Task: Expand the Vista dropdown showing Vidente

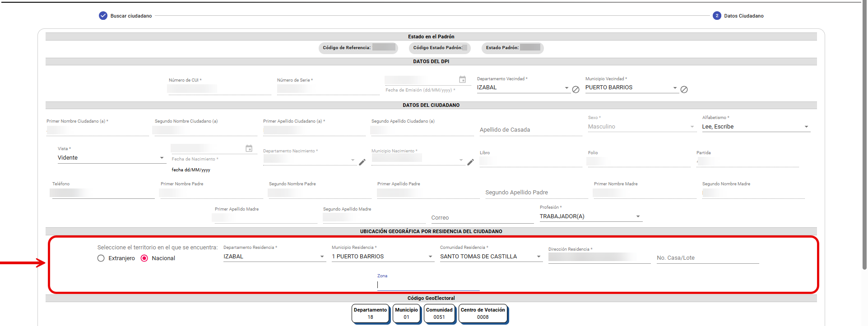Action: 111,158
